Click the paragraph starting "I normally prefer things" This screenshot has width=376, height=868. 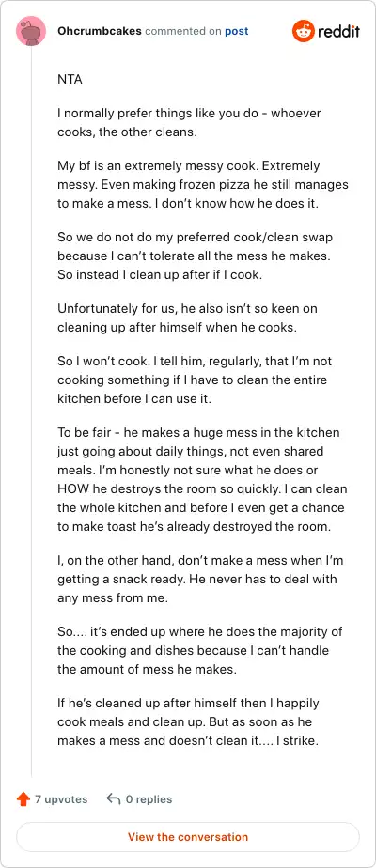pos(189,122)
